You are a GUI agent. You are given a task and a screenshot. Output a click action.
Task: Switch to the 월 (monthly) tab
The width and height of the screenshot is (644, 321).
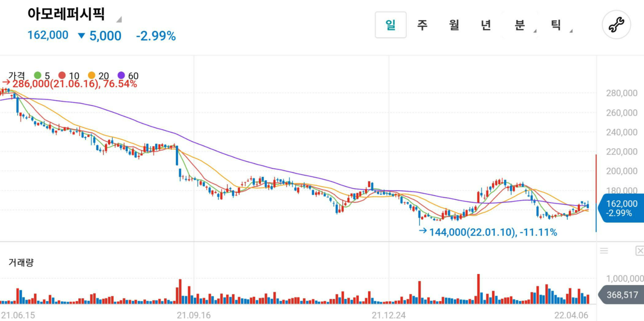point(454,25)
